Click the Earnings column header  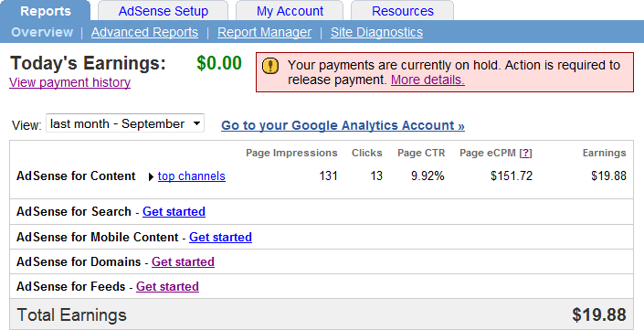tap(604, 153)
